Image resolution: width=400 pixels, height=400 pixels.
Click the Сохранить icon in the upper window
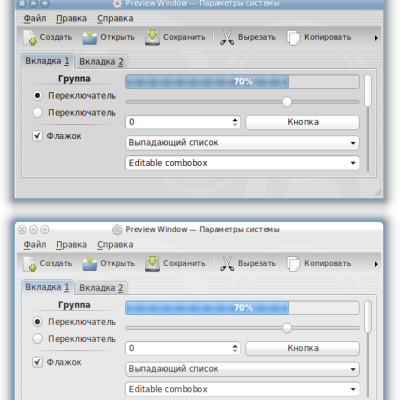[x=152, y=38]
